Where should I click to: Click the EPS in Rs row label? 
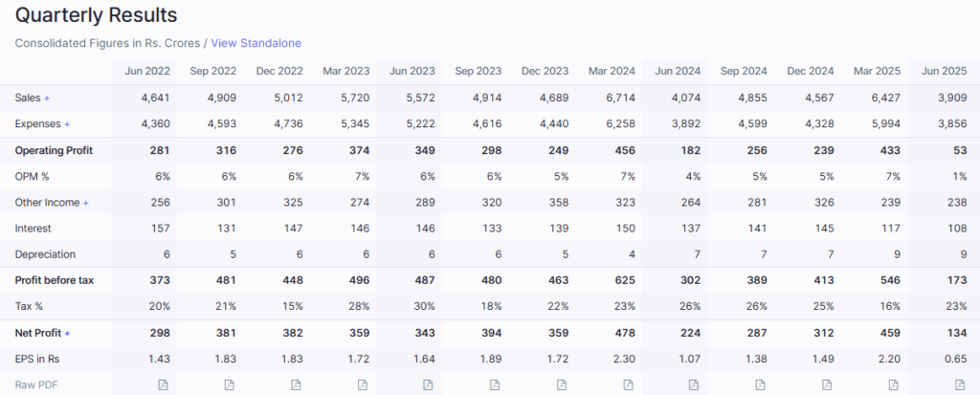coord(37,359)
